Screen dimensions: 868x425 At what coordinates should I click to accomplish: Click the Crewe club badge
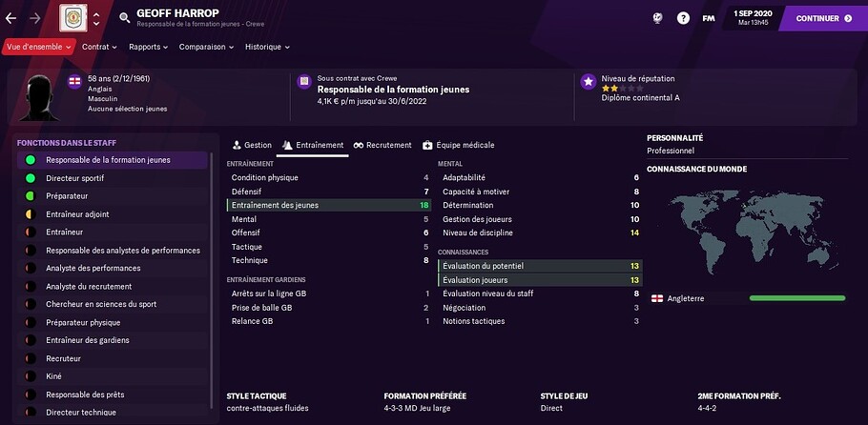point(72,17)
